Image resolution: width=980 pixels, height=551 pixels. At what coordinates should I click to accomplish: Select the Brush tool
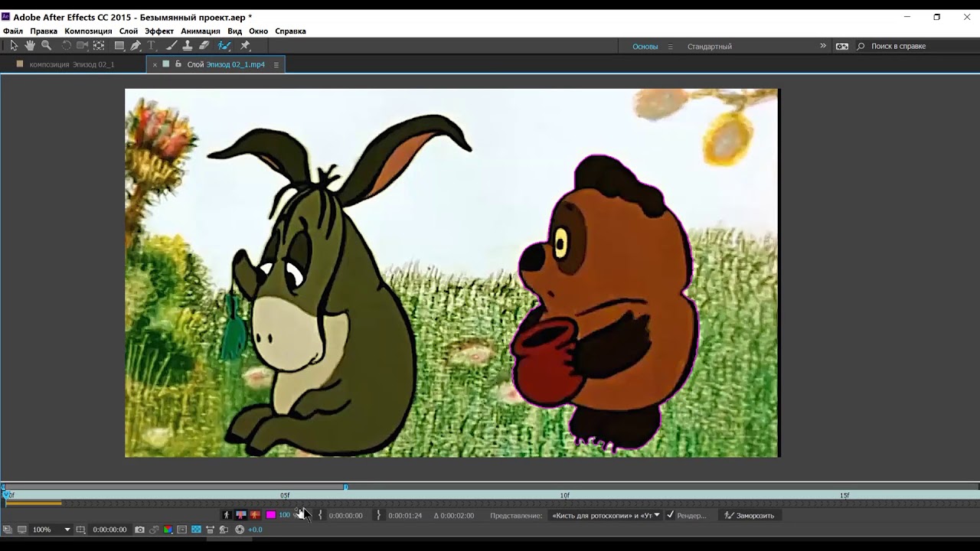click(x=171, y=46)
